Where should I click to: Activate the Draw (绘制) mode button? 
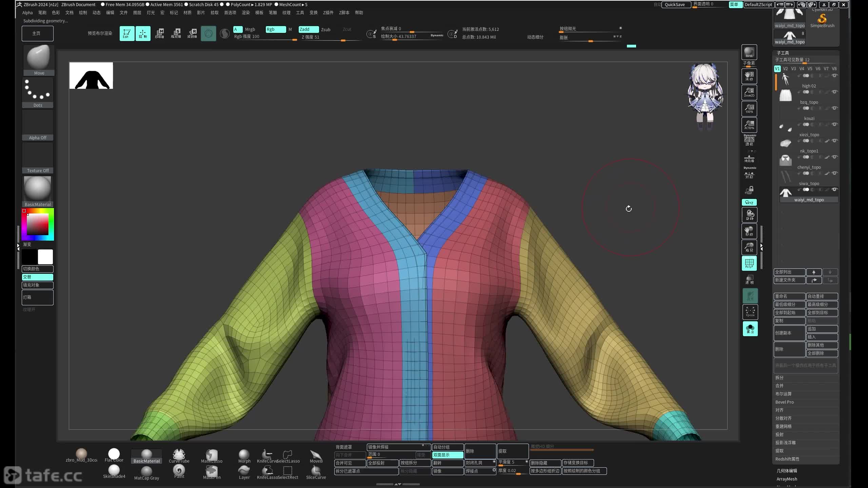pos(143,34)
